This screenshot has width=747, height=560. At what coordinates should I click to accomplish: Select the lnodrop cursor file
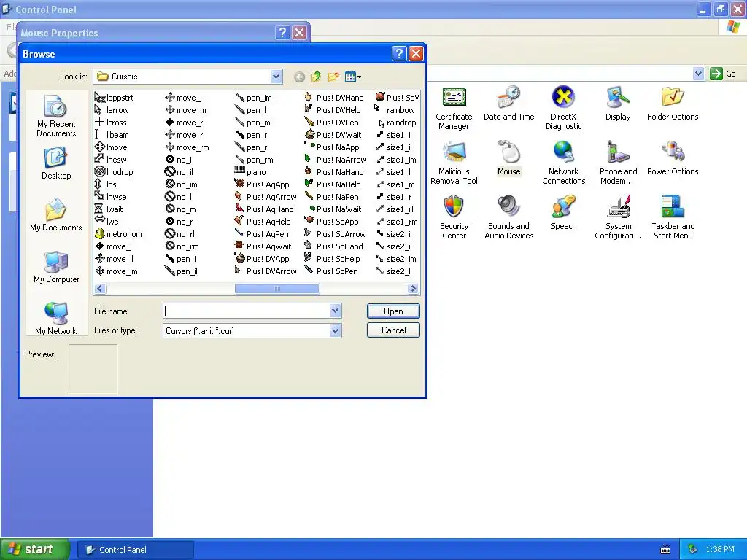pos(114,172)
